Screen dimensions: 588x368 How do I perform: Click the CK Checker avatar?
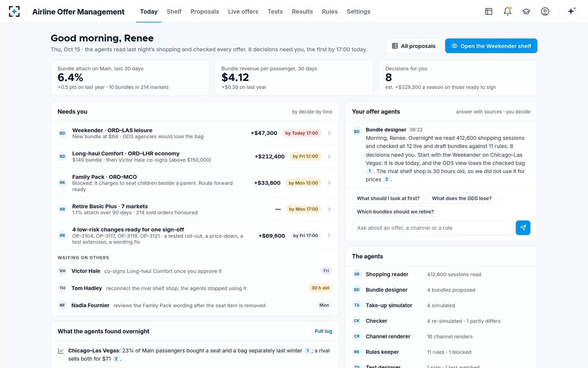[357, 321]
